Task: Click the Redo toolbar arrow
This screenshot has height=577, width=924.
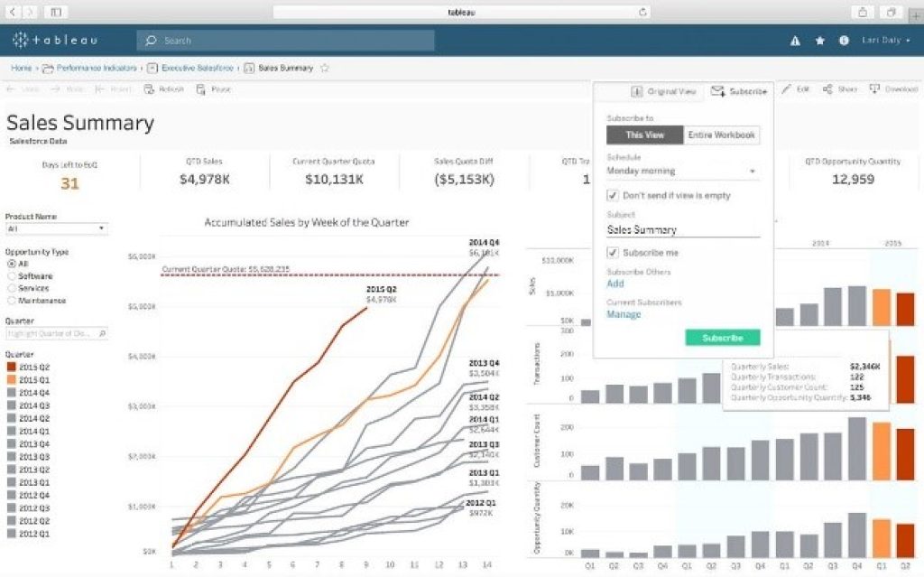Action: [x=67, y=89]
